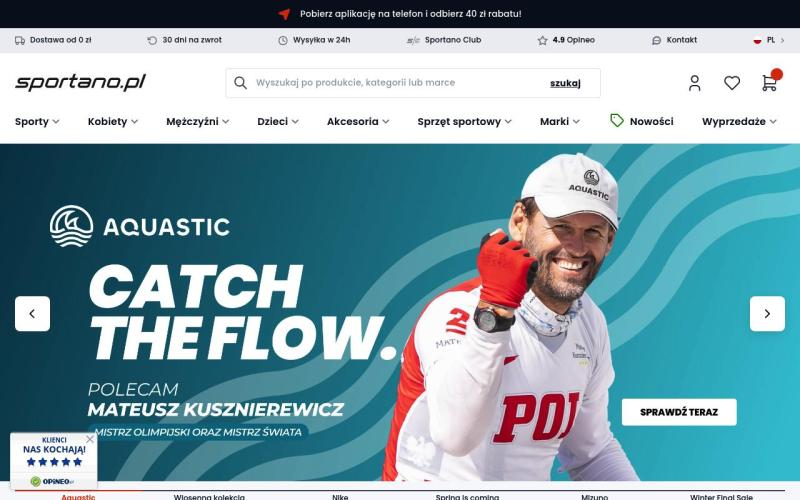This screenshot has height=500, width=800.
Task: Expand the Sporty menu dropdown
Action: [x=37, y=121]
